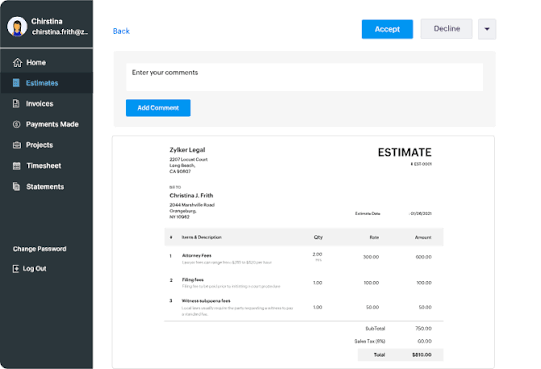This screenshot has width=541, height=369.
Task: Click the 300.00 rate cell
Action: point(371,257)
